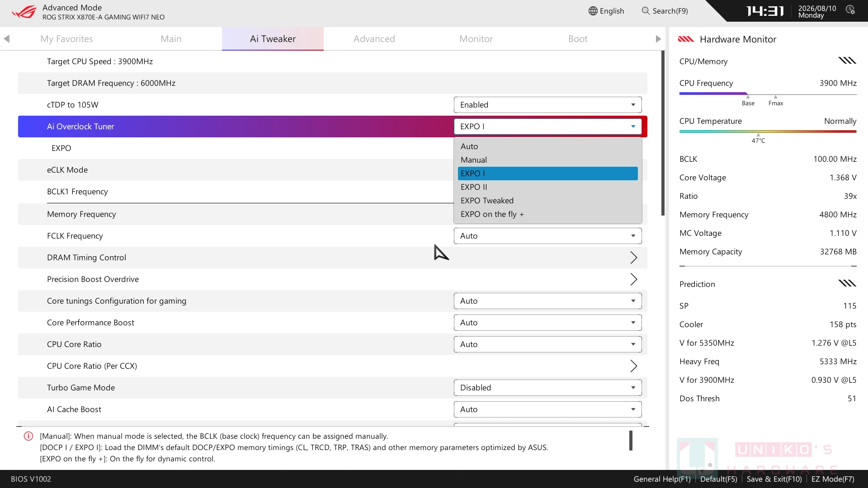Go to the Boot tab
This screenshot has height=488, width=868.
click(578, 39)
